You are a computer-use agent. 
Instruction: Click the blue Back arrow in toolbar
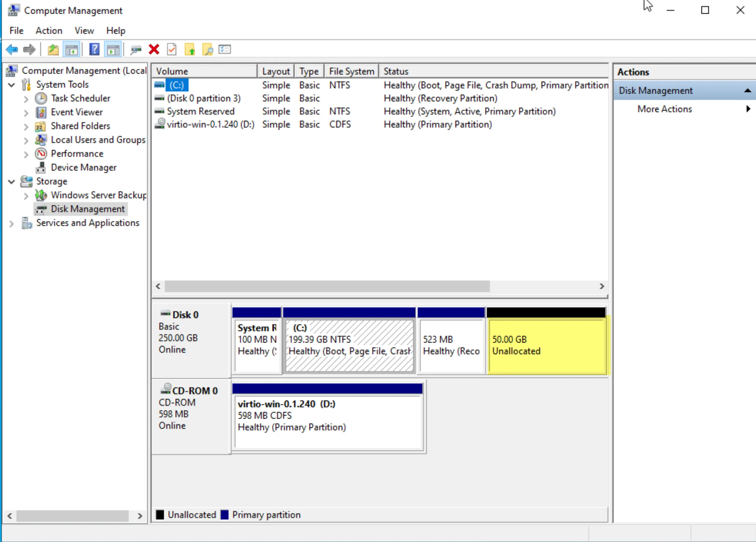(12, 50)
